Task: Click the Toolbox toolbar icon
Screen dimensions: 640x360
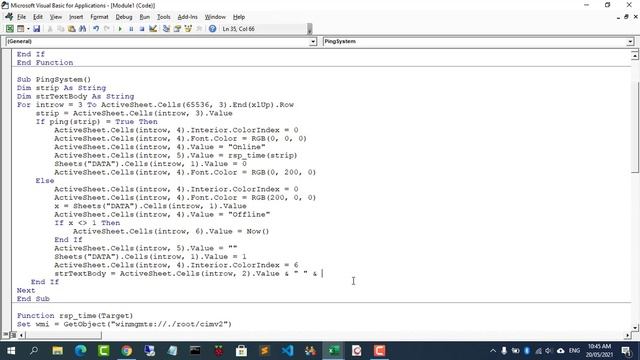Action: (x=199, y=29)
